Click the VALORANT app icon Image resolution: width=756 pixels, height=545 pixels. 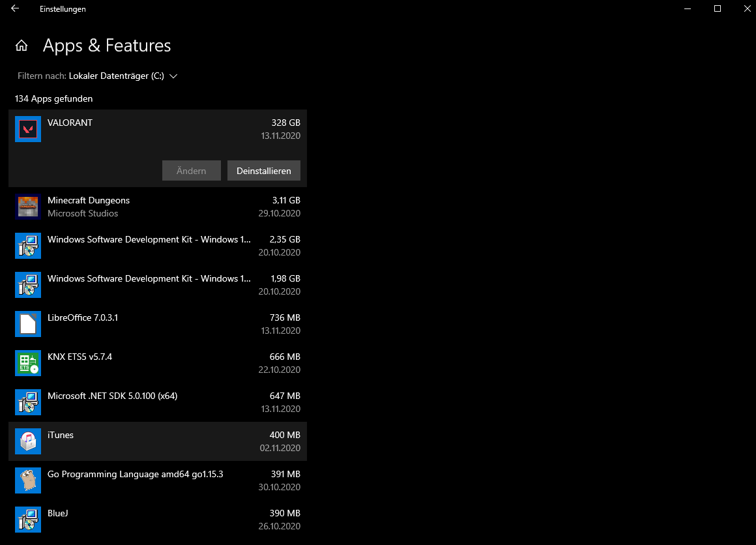[28, 129]
